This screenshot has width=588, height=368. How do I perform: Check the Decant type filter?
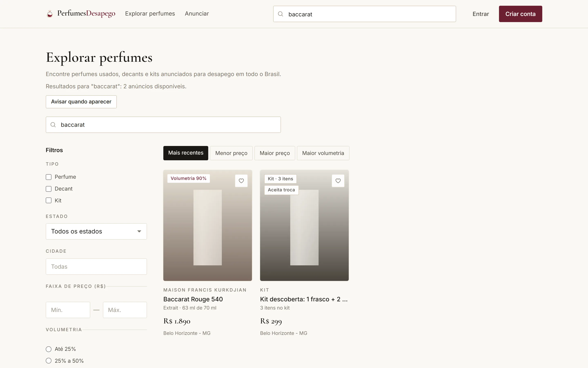tap(49, 189)
